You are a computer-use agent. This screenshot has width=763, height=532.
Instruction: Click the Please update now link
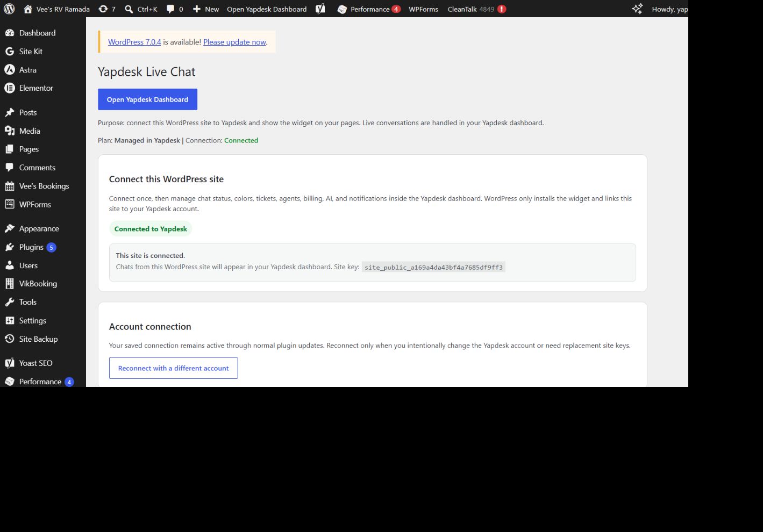click(234, 42)
